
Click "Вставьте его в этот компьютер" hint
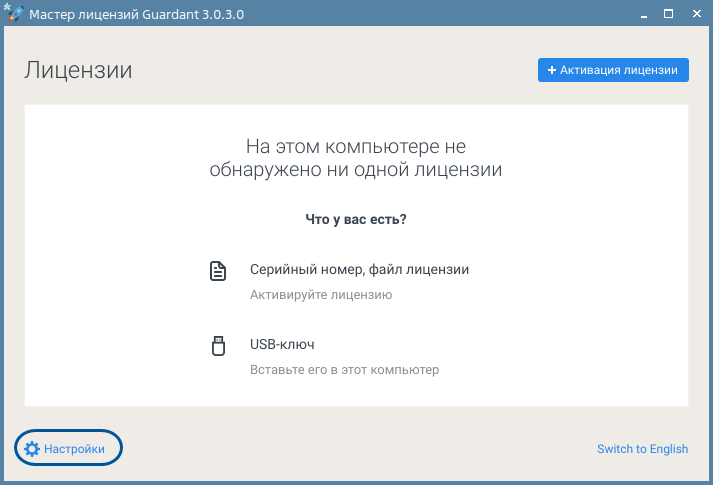(344, 370)
